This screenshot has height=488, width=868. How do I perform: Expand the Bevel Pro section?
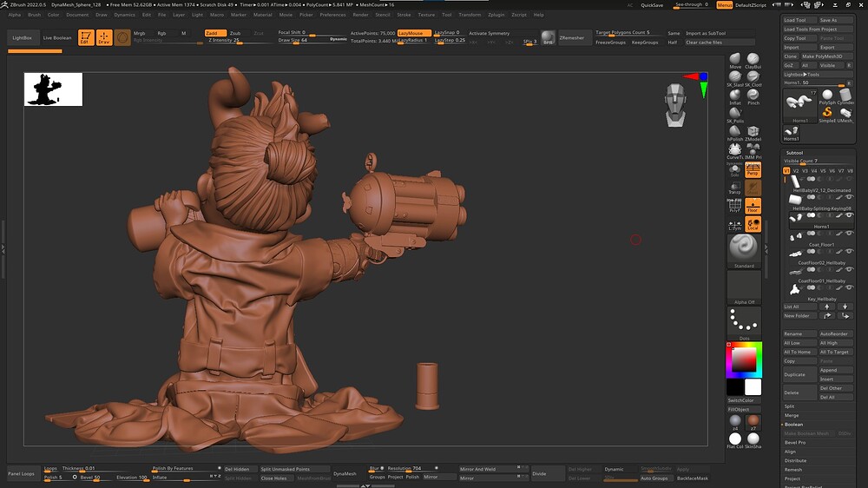[795, 442]
